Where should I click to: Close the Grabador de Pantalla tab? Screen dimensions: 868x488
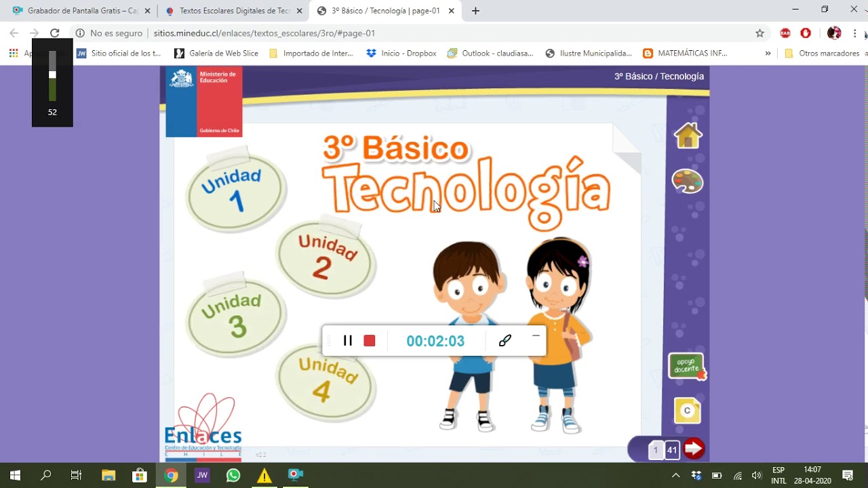[x=147, y=11]
